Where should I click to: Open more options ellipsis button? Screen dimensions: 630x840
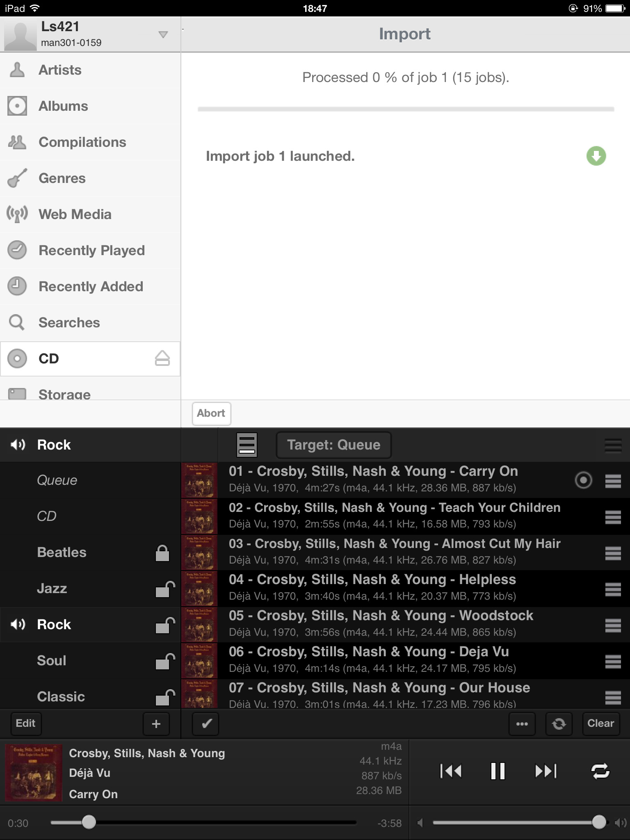coord(522,724)
